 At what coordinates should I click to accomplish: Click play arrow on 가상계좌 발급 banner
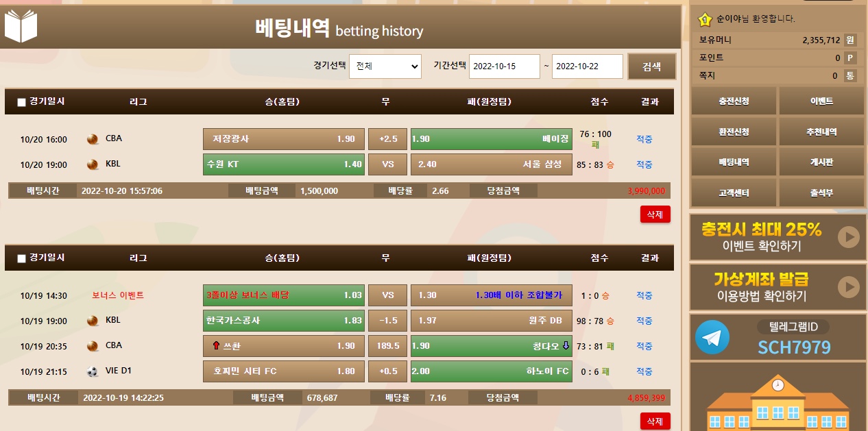point(848,287)
